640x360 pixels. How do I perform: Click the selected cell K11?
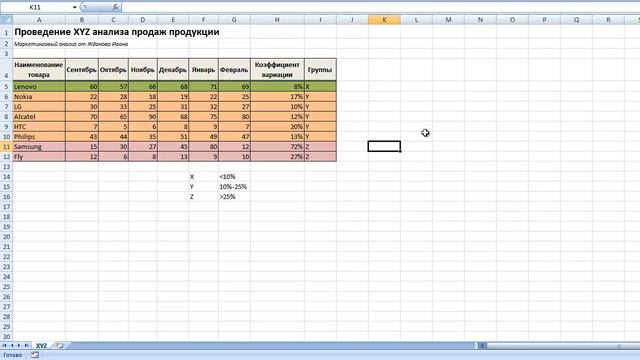tap(384, 146)
